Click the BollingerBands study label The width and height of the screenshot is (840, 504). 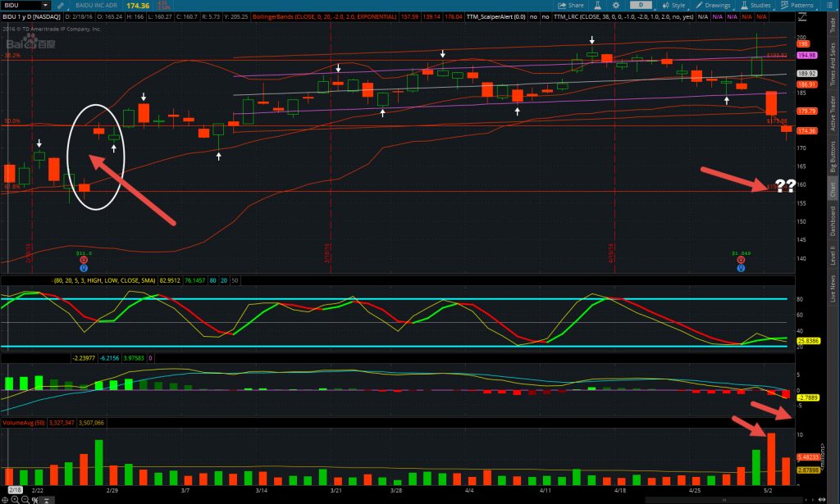pyautogui.click(x=325, y=17)
